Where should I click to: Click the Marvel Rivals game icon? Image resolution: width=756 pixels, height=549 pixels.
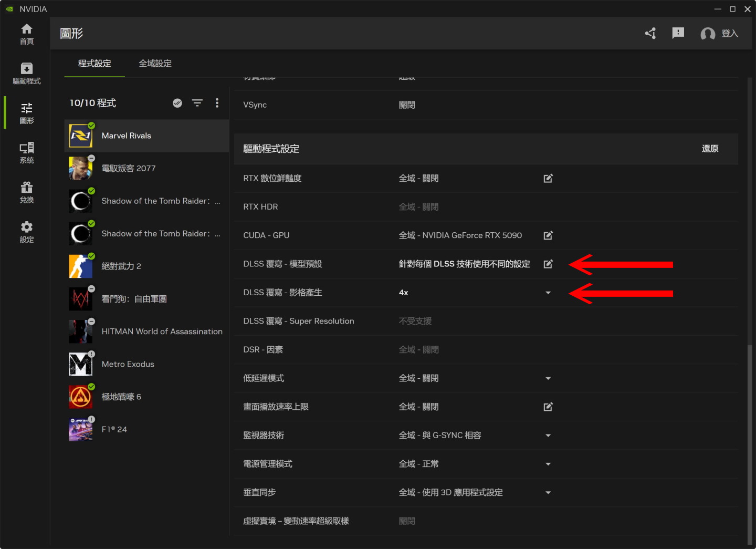81,136
